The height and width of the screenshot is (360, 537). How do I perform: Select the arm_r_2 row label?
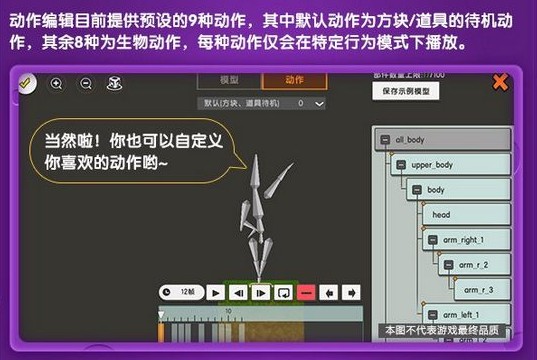click(x=473, y=265)
